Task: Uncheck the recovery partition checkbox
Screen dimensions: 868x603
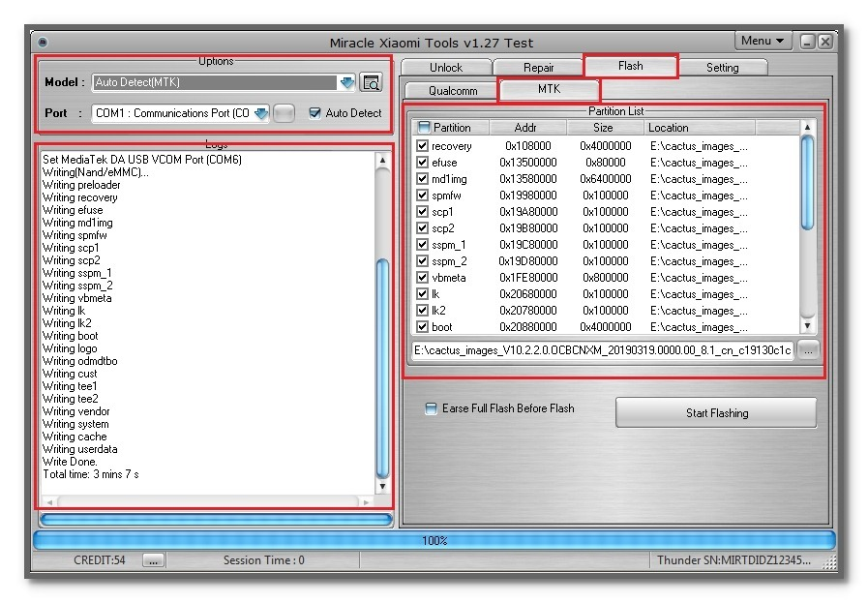Action: pyautogui.click(x=422, y=145)
